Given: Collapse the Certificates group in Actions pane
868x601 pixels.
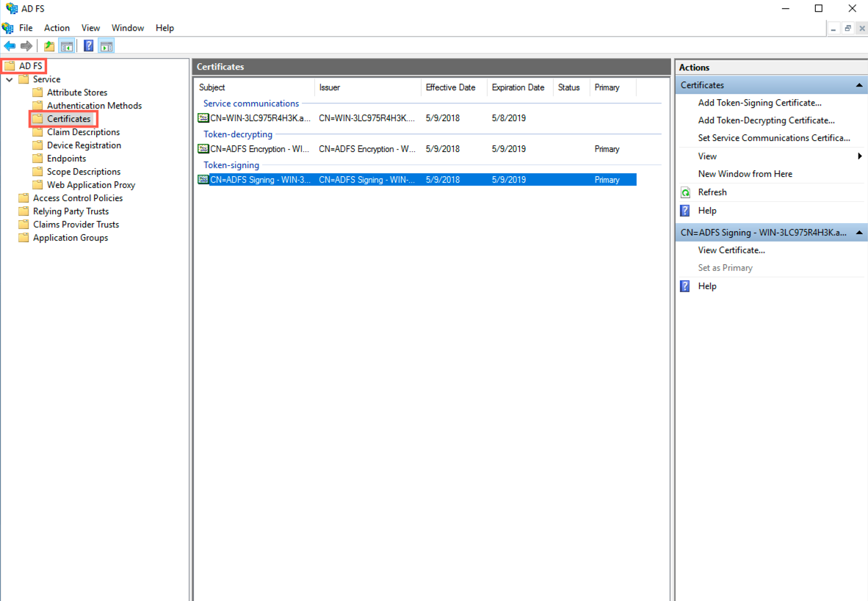Looking at the screenshot, I should point(858,84).
